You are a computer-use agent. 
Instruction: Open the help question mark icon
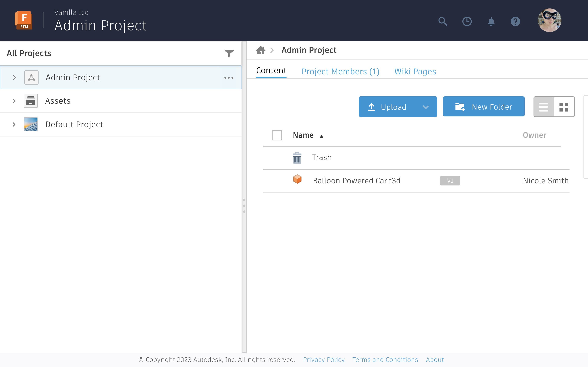(x=515, y=21)
